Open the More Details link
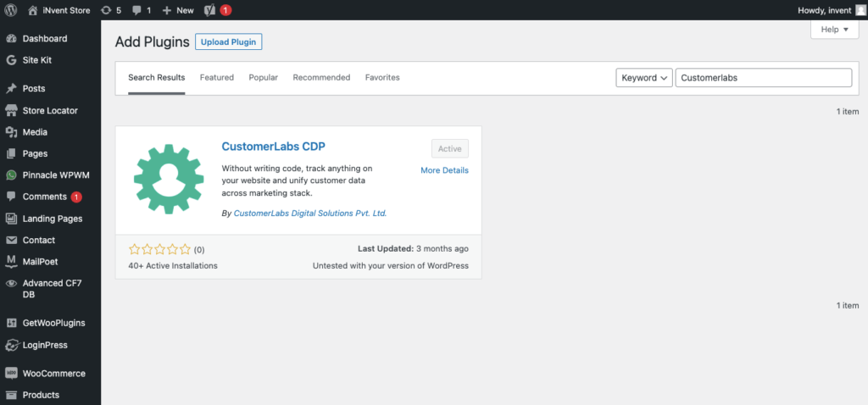 [x=444, y=170]
